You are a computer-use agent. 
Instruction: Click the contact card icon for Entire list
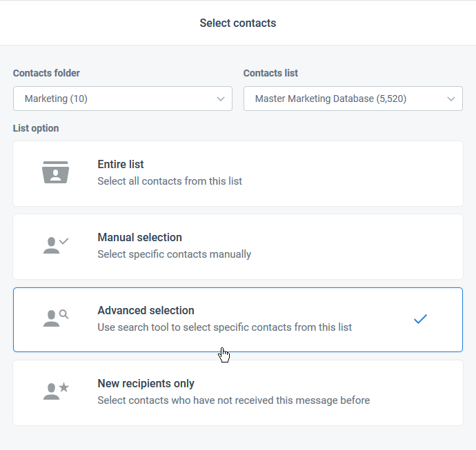55,172
